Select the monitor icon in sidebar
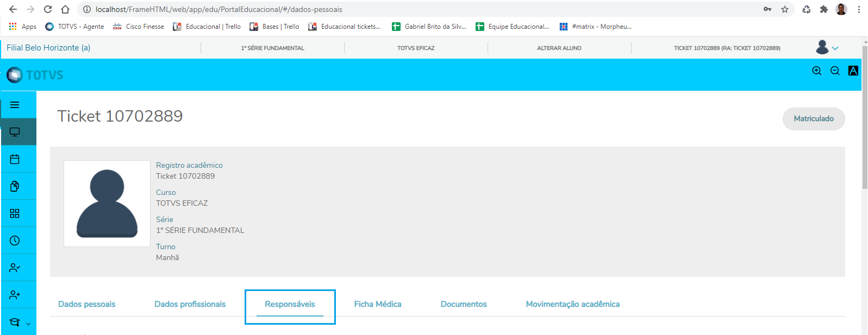 tap(15, 132)
